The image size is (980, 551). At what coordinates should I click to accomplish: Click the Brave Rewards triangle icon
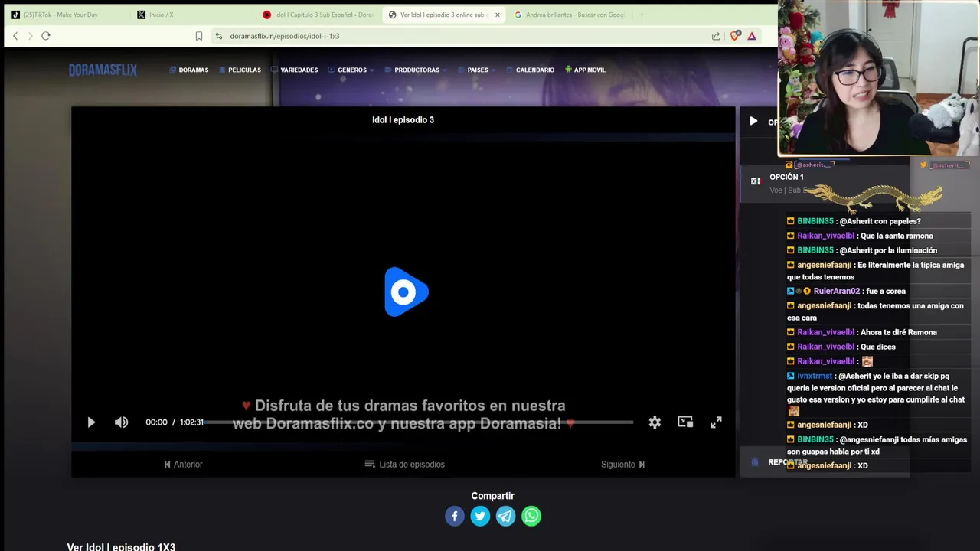pyautogui.click(x=752, y=36)
